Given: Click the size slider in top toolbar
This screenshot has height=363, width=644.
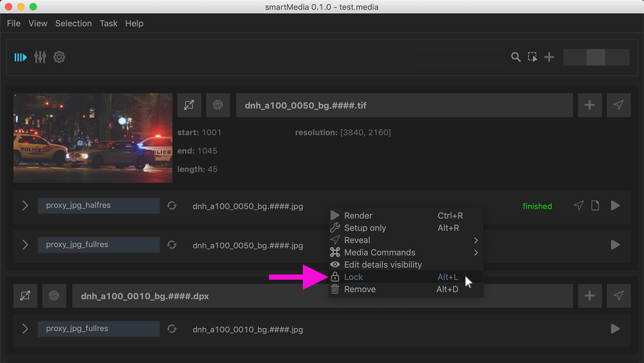Looking at the screenshot, I should click(x=596, y=57).
